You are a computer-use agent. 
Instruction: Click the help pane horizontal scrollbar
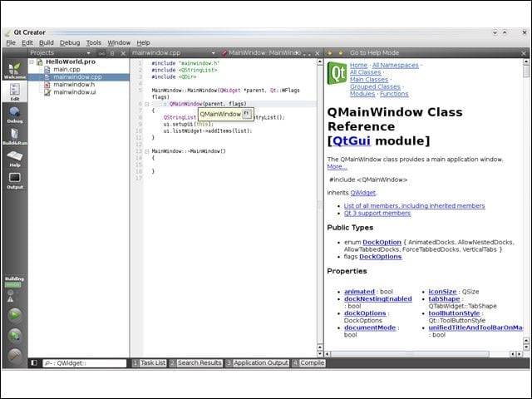tap(410, 354)
